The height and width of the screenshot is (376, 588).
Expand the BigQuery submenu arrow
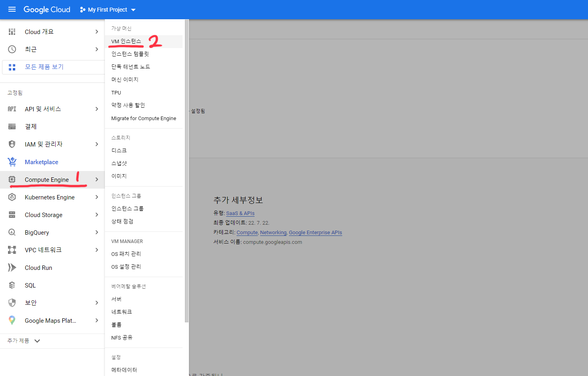97,232
